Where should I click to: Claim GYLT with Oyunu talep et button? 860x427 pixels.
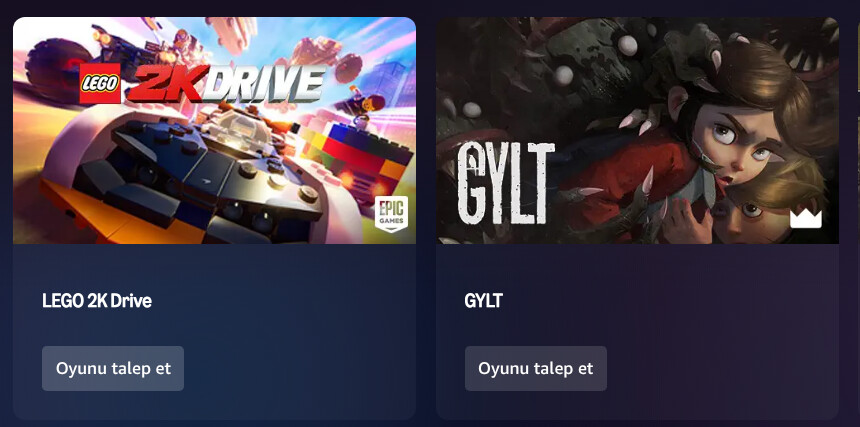[x=536, y=368]
